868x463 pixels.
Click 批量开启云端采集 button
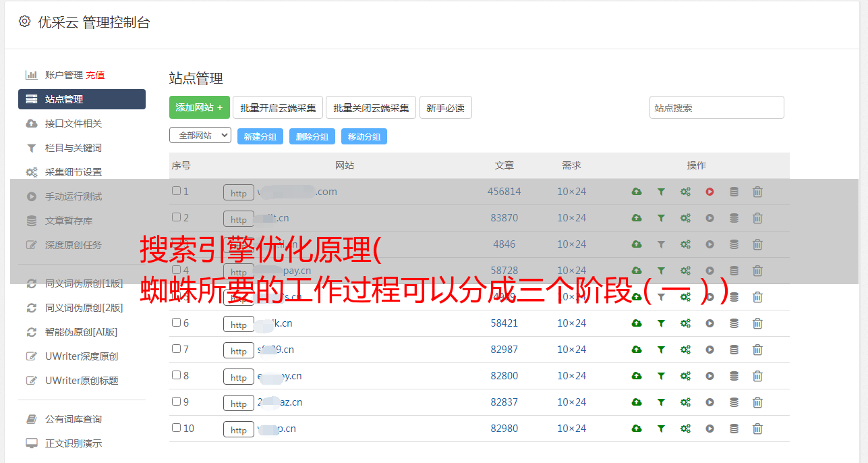coord(278,107)
